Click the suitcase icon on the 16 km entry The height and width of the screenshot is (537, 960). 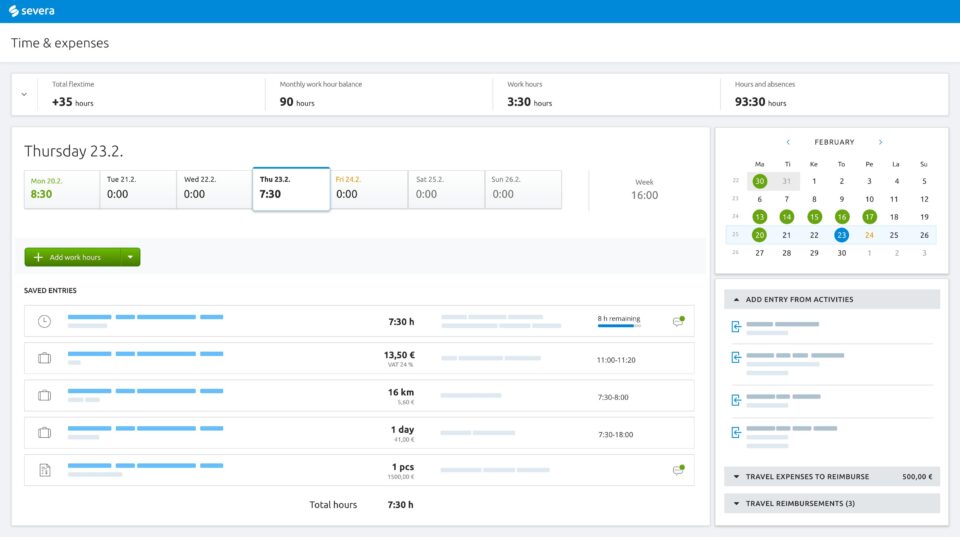tap(44, 395)
